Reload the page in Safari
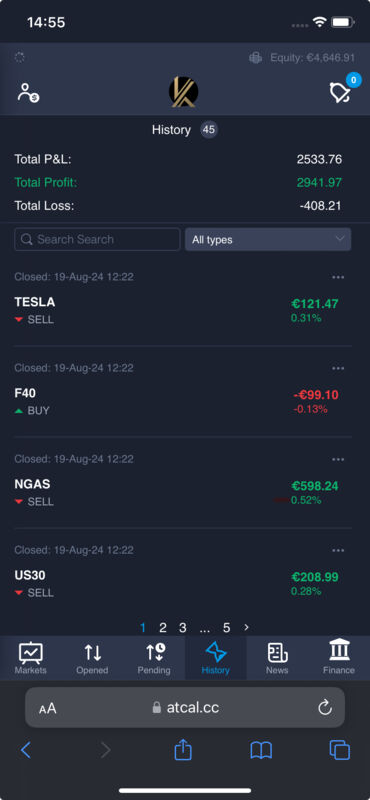370x800 pixels. [325, 708]
